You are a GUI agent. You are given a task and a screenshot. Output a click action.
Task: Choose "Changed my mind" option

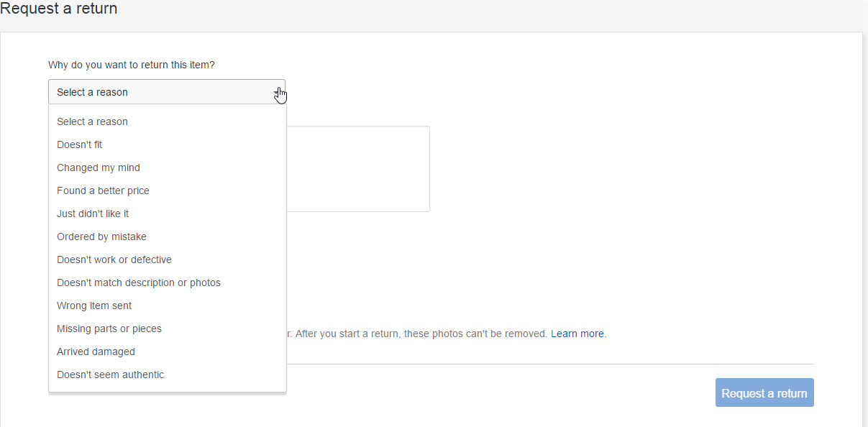99,167
